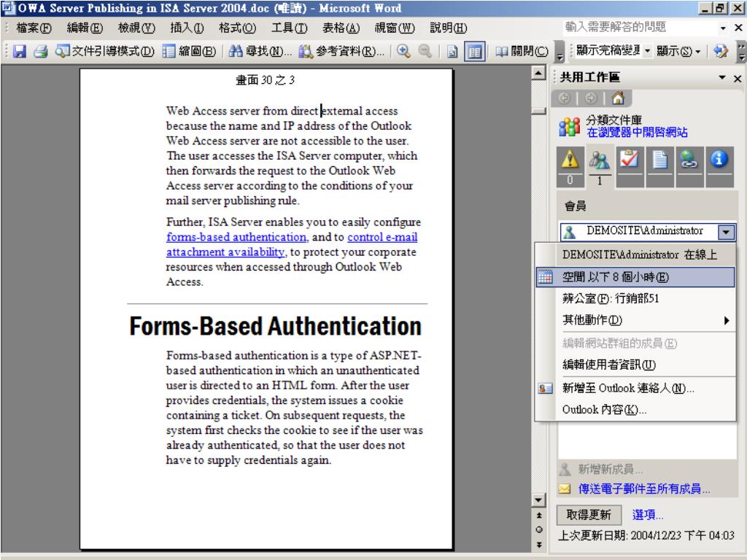
Task: Select the Document Information tab icon
Action: 719,167
